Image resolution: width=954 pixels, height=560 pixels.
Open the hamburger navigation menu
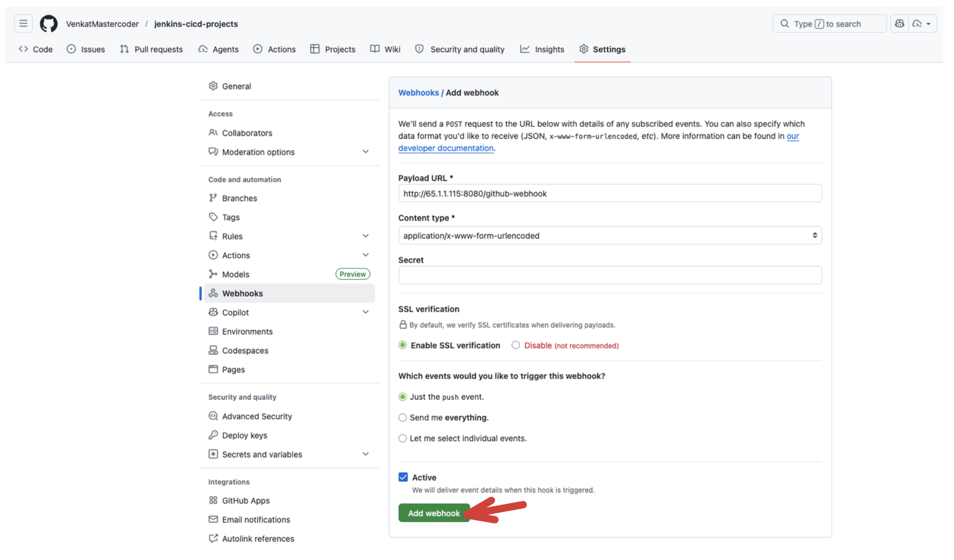coord(23,24)
